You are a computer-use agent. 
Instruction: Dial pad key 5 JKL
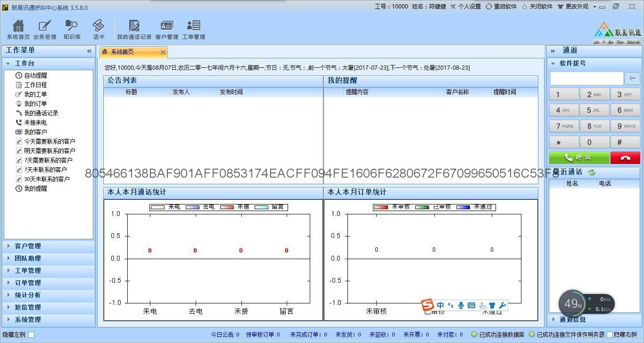tap(594, 110)
